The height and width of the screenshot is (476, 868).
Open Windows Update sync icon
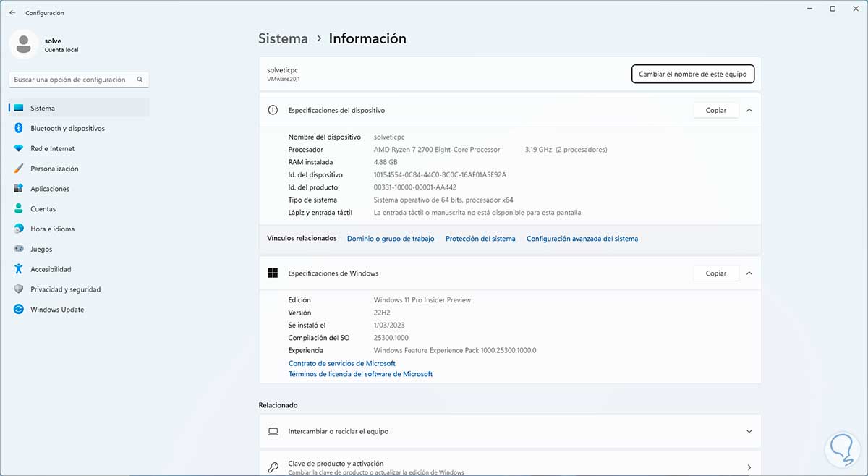(x=19, y=310)
